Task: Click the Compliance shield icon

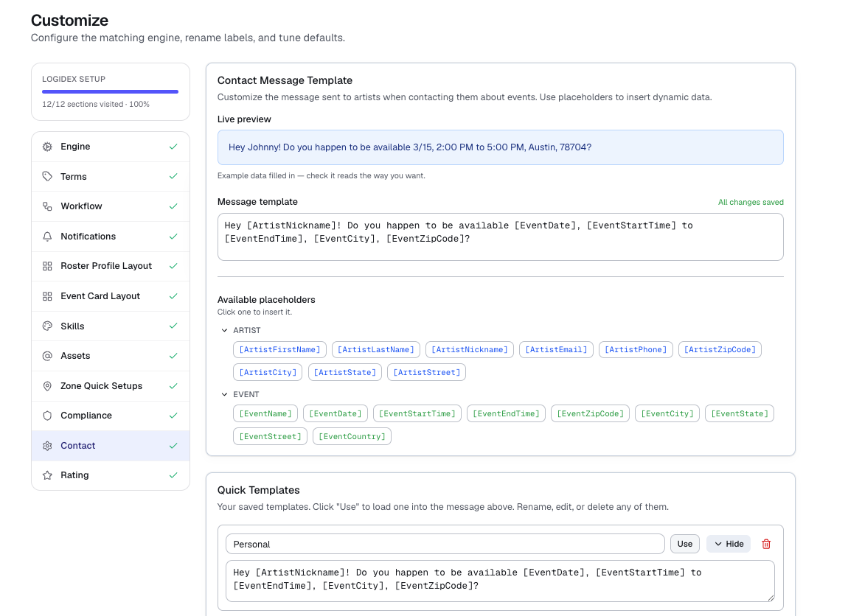Action: coord(47,416)
